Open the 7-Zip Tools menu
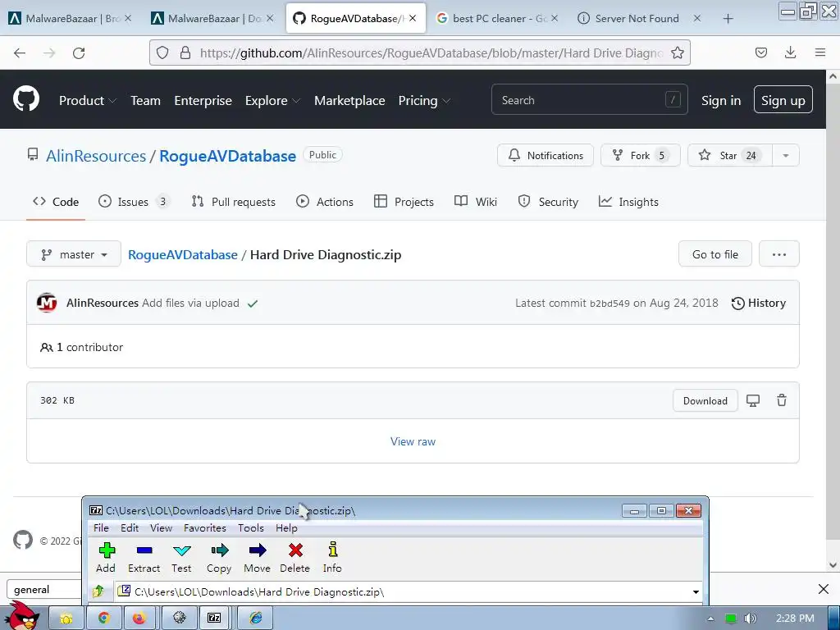 251,527
